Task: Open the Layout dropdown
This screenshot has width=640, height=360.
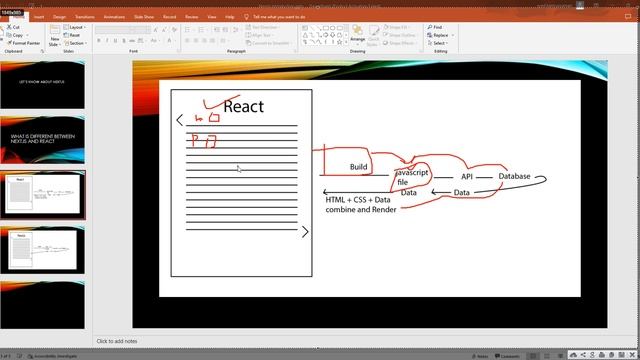Action: pos(75,27)
